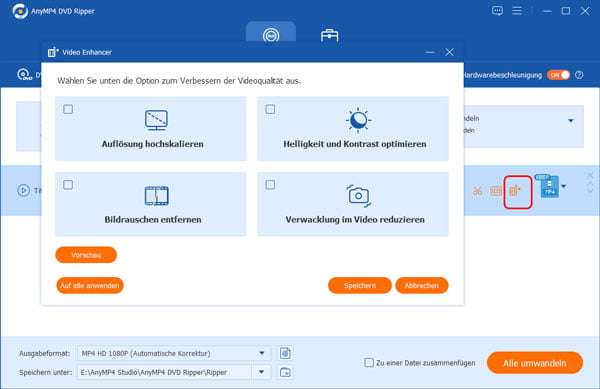This screenshot has height=389, width=600.
Task: Click the scissors cut icon
Action: 477,190
